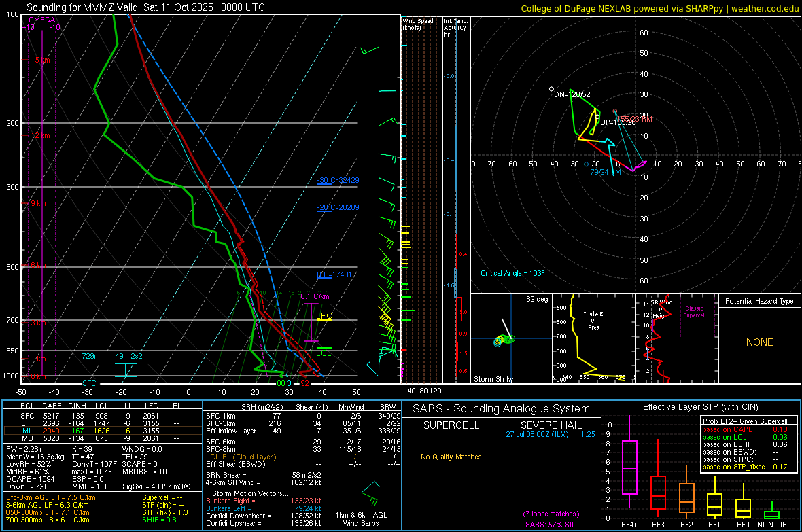Click the yellow LFC label on the skew-T
Screen dimensions: 802x532
[324, 316]
